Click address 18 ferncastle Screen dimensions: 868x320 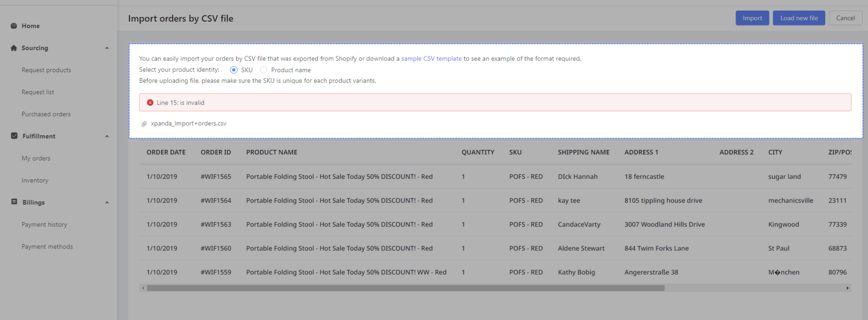tap(644, 177)
